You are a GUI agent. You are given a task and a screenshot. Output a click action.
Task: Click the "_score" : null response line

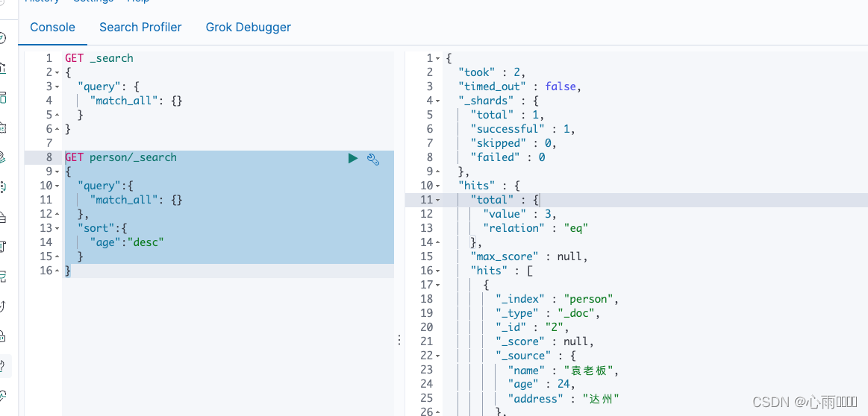click(x=545, y=342)
